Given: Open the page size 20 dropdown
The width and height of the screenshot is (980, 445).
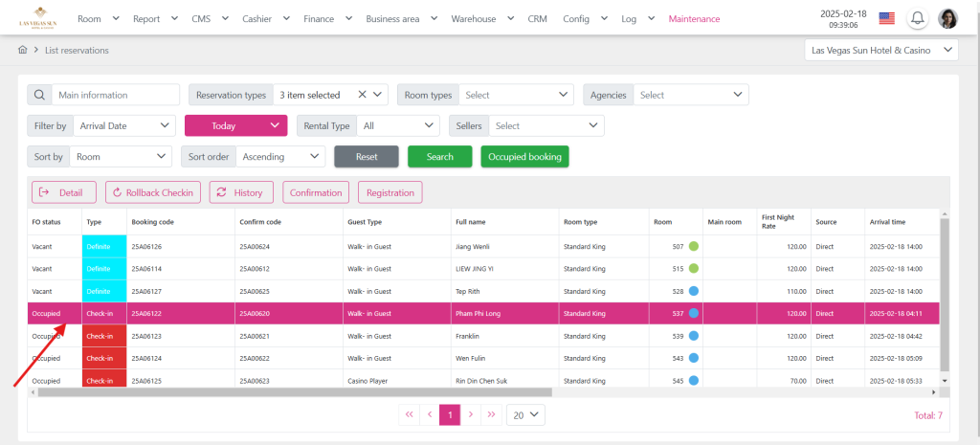Looking at the screenshot, I should pyautogui.click(x=525, y=414).
